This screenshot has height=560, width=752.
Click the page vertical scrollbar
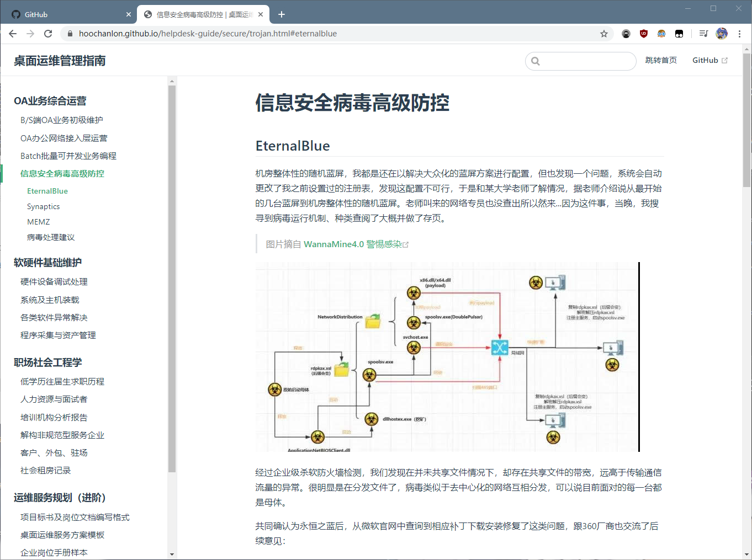point(747,120)
